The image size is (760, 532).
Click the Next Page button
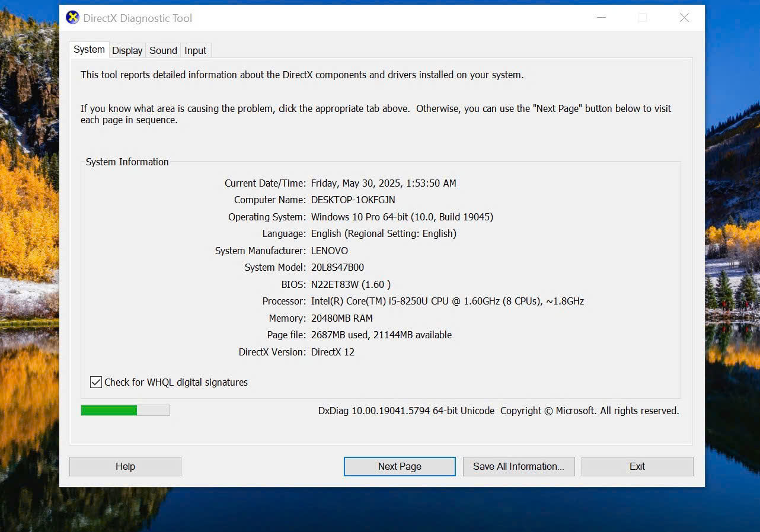click(x=400, y=466)
